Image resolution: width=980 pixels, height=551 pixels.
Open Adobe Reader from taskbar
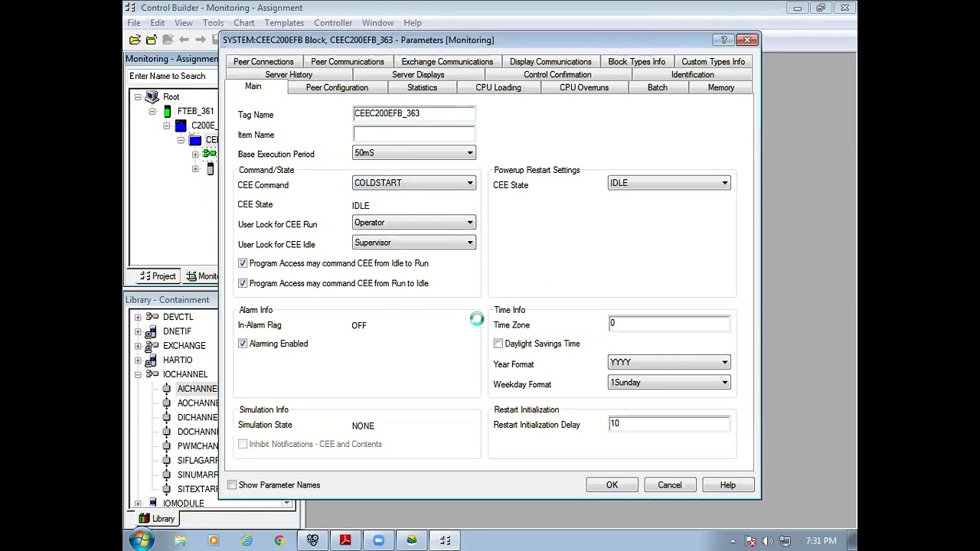(x=345, y=540)
